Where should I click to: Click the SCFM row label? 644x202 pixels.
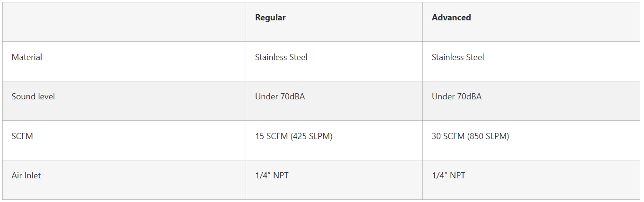click(x=22, y=136)
